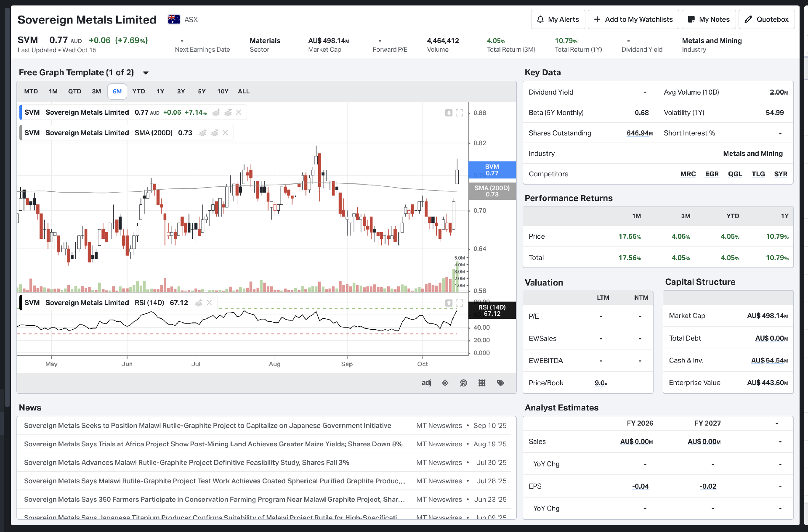Click the cursor tracking icon below chart

click(463, 383)
